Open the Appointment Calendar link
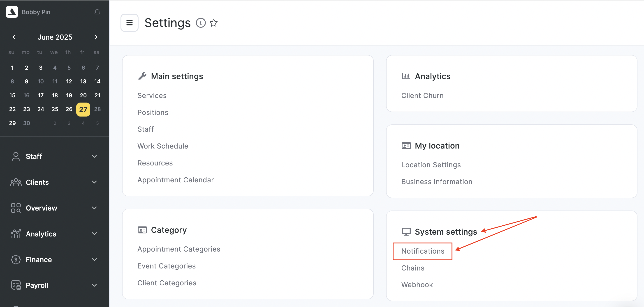This screenshot has width=644, height=307. [176, 180]
